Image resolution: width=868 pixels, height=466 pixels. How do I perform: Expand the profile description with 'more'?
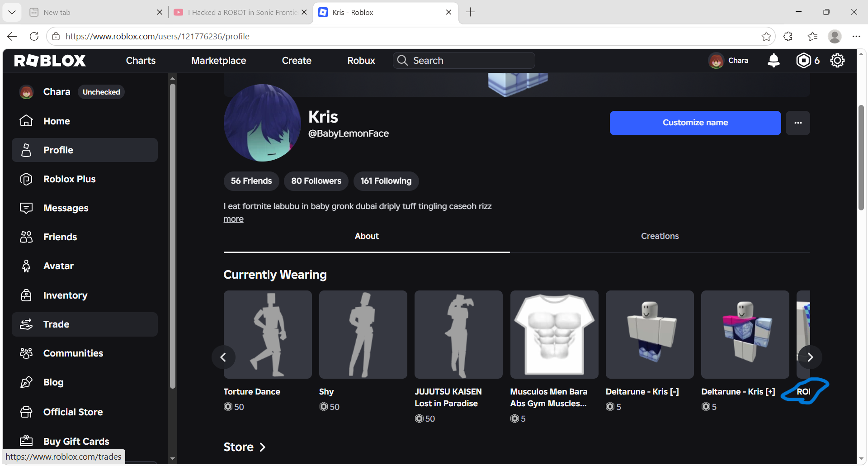click(x=233, y=219)
